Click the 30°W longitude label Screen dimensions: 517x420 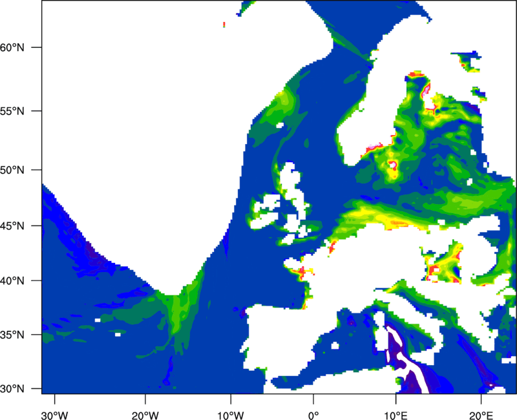(54, 415)
